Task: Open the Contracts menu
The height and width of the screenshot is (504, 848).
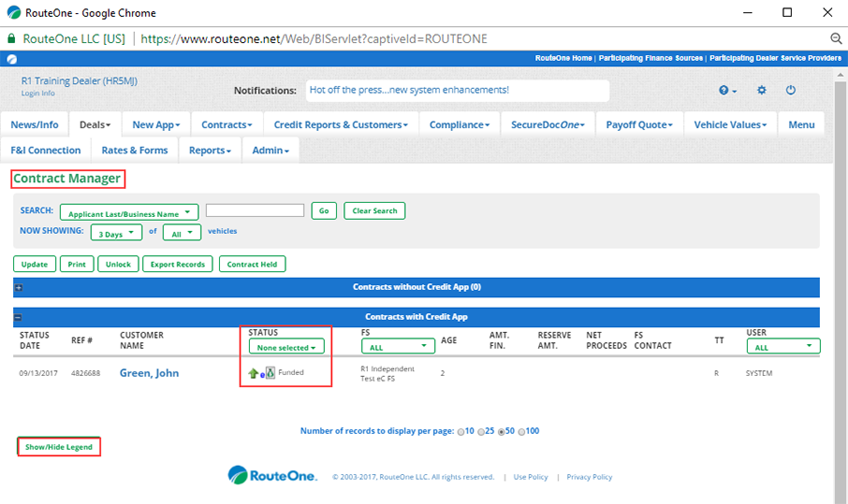Action: coord(227,124)
